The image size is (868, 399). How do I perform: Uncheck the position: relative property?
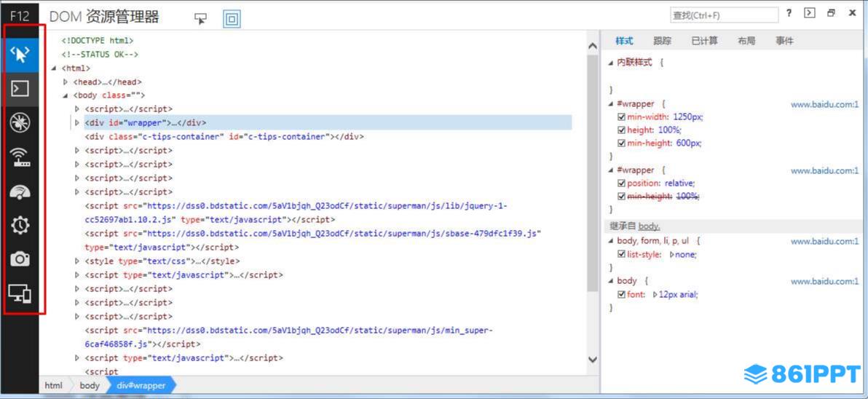tap(621, 183)
